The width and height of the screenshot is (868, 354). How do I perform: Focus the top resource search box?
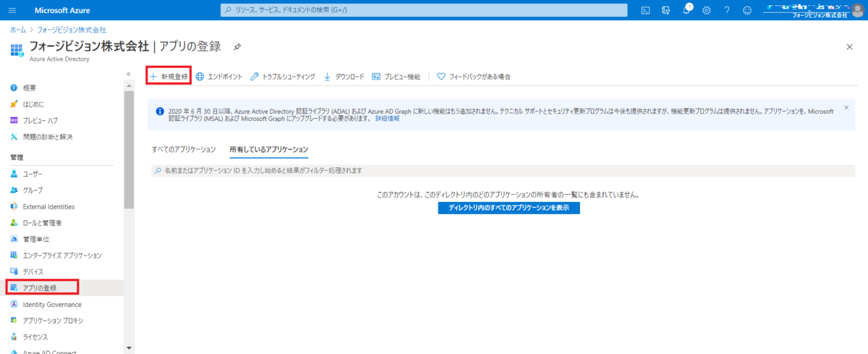point(423,10)
